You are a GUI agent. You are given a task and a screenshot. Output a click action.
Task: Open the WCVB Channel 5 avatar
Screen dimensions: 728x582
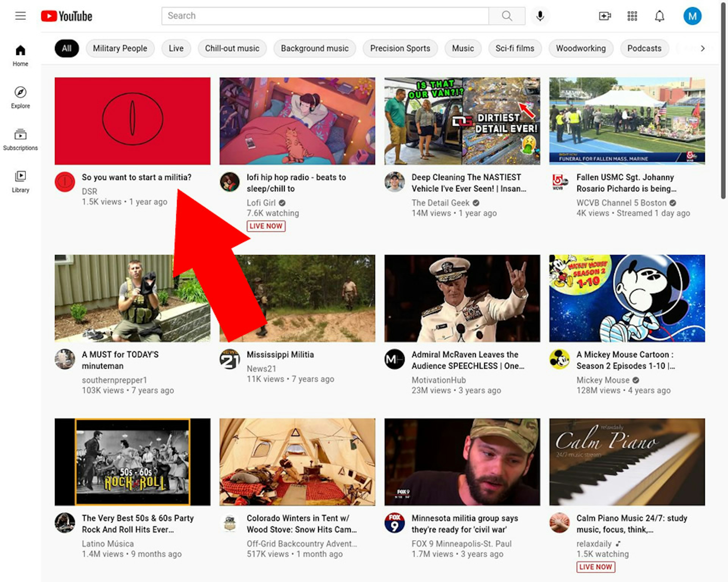pos(559,182)
